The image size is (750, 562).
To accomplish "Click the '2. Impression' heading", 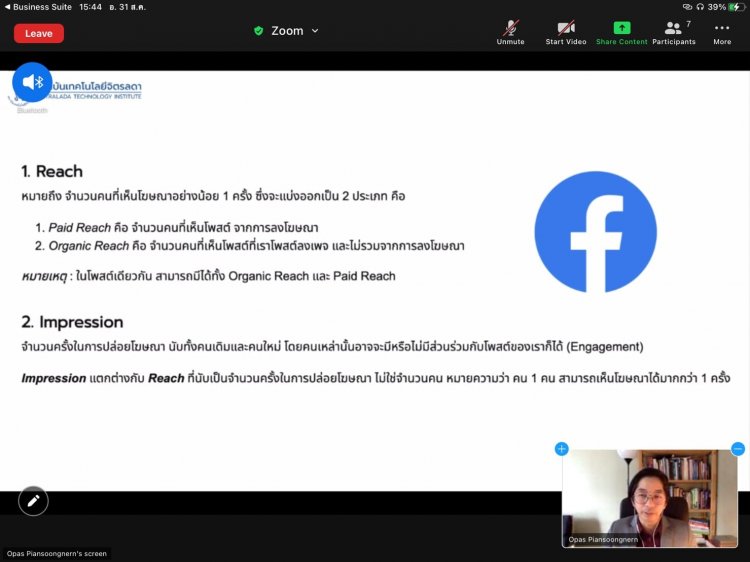I will 72,322.
